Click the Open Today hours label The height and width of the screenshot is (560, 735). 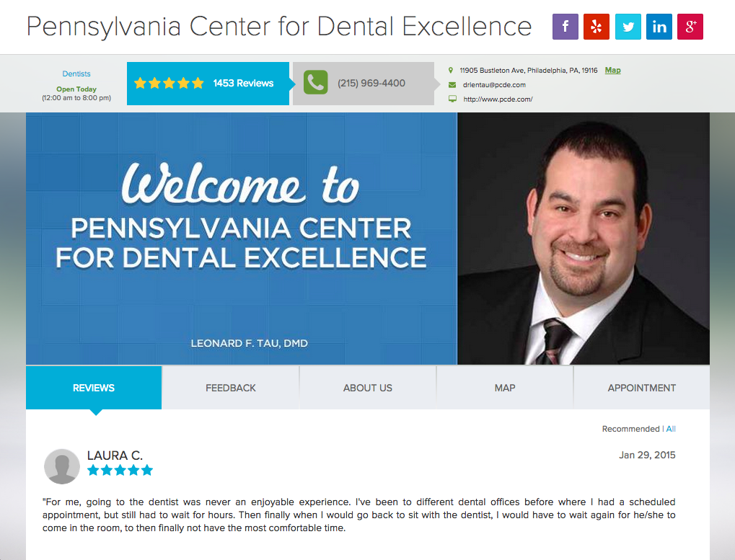[x=76, y=89]
